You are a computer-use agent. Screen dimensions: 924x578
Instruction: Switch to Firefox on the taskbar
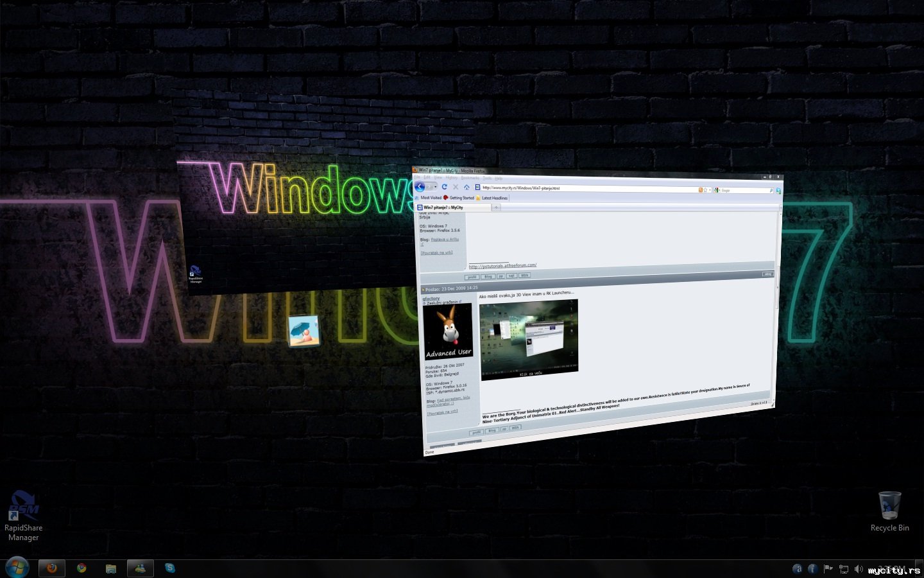(52, 568)
